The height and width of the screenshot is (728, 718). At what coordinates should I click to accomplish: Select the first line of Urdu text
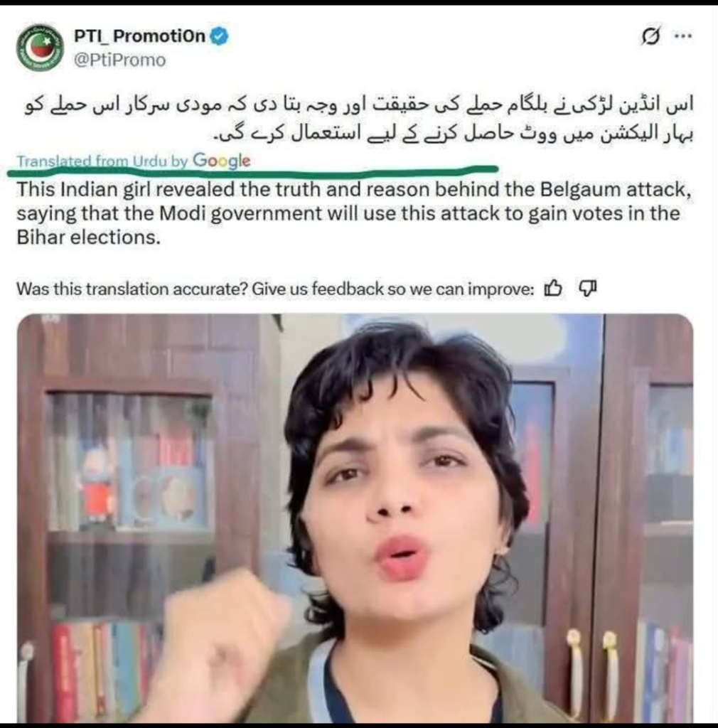359,105
